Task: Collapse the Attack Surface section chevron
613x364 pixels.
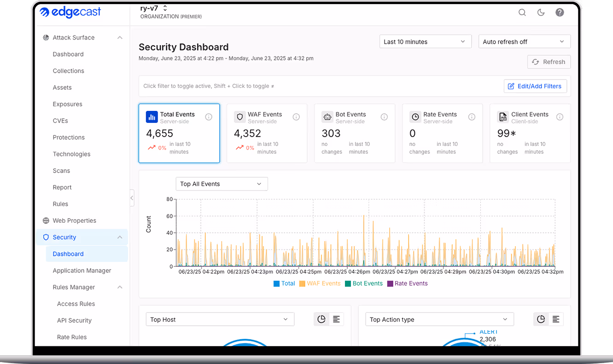Action: click(x=120, y=38)
